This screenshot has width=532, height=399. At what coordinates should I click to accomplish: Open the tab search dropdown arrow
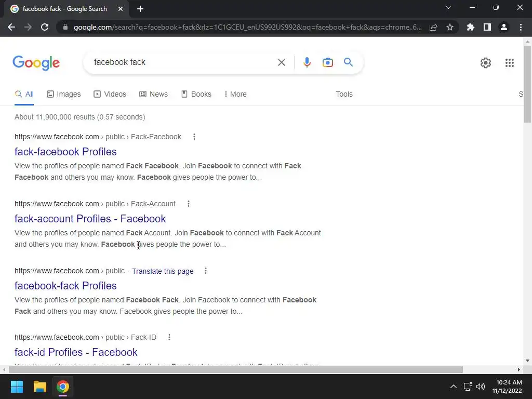tap(448, 7)
